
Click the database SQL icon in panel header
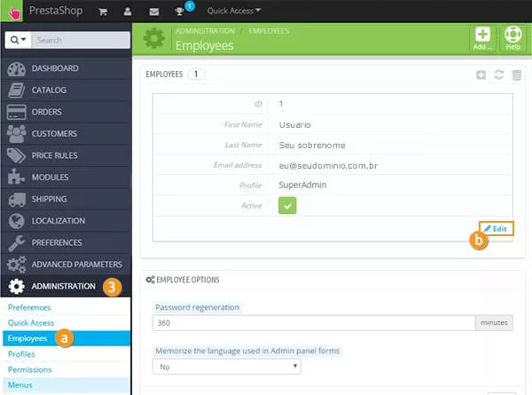coord(517,75)
